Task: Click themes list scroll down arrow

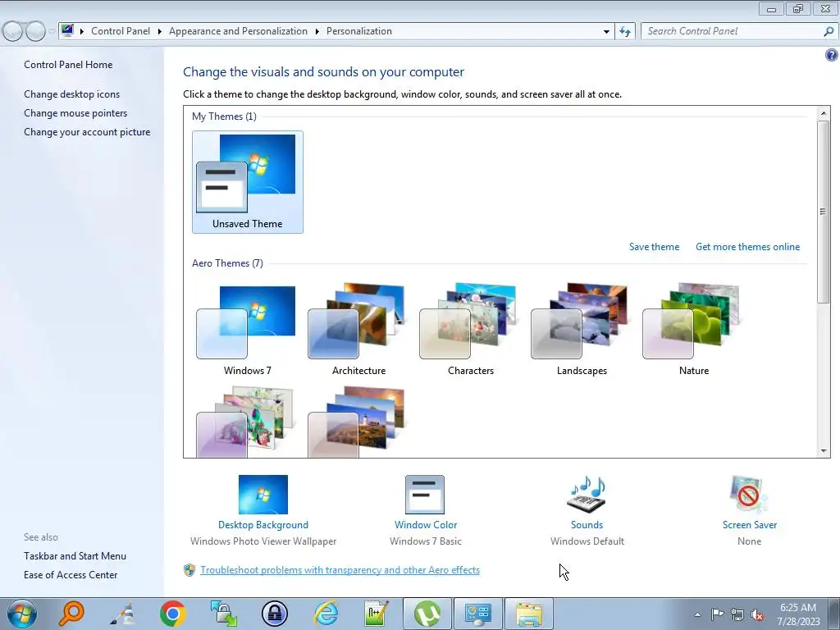Action: click(824, 451)
